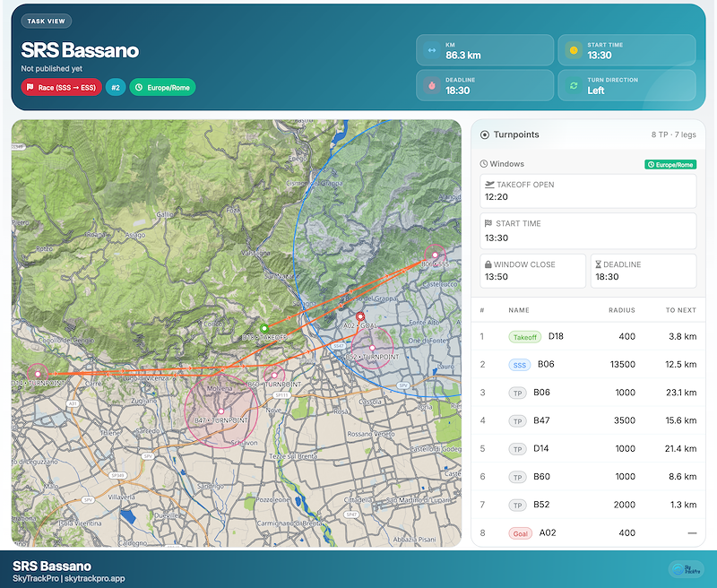Click the B52 Turnpoint map marker

tap(372, 348)
